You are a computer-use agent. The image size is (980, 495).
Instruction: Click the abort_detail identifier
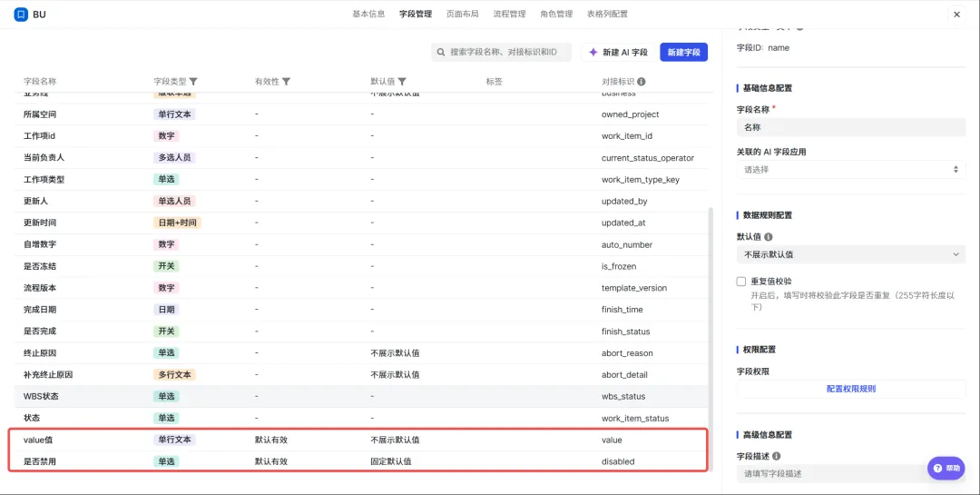[x=624, y=375]
